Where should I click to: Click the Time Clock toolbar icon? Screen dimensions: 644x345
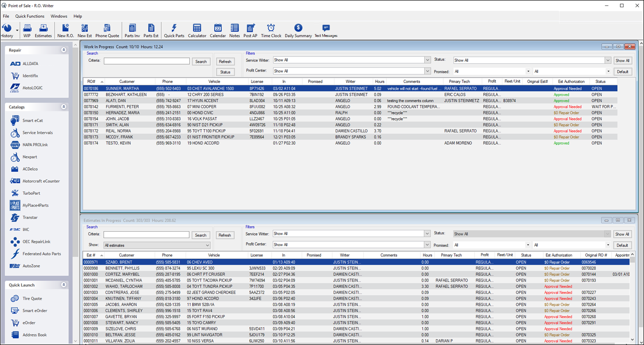point(271,30)
